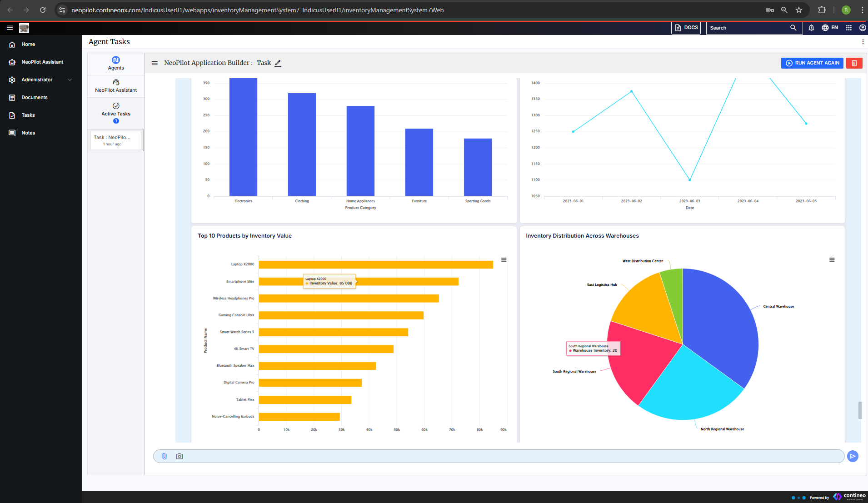Open the saved passwords key icon

[770, 10]
